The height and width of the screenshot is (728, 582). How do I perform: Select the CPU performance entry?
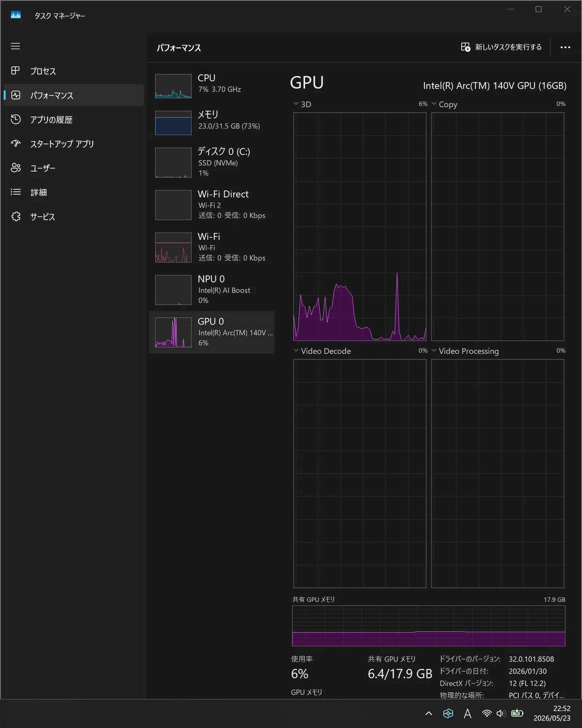point(211,86)
